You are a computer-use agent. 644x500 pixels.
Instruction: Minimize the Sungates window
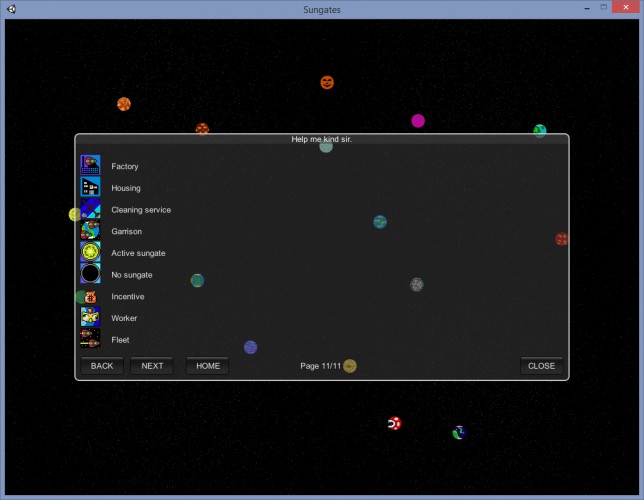click(587, 8)
